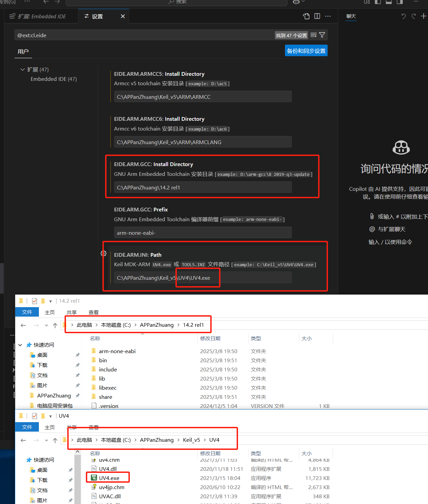Click scroll-up arrow in UV4 window sidebar

(77, 452)
